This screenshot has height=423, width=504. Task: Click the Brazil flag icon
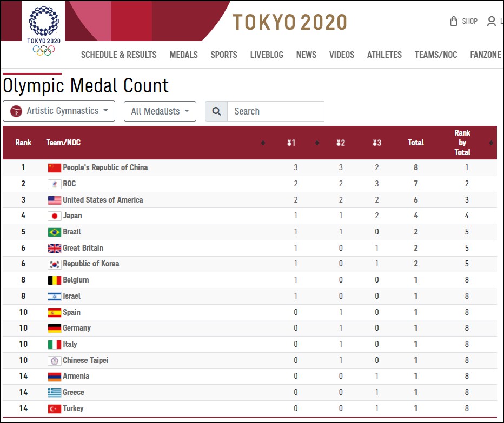(x=54, y=232)
